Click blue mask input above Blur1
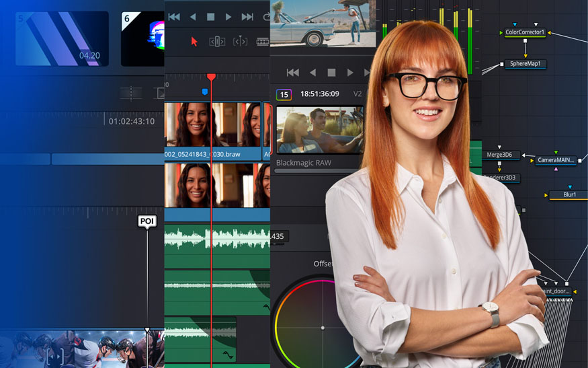Viewport: 588px width, 368px height. (x=570, y=187)
